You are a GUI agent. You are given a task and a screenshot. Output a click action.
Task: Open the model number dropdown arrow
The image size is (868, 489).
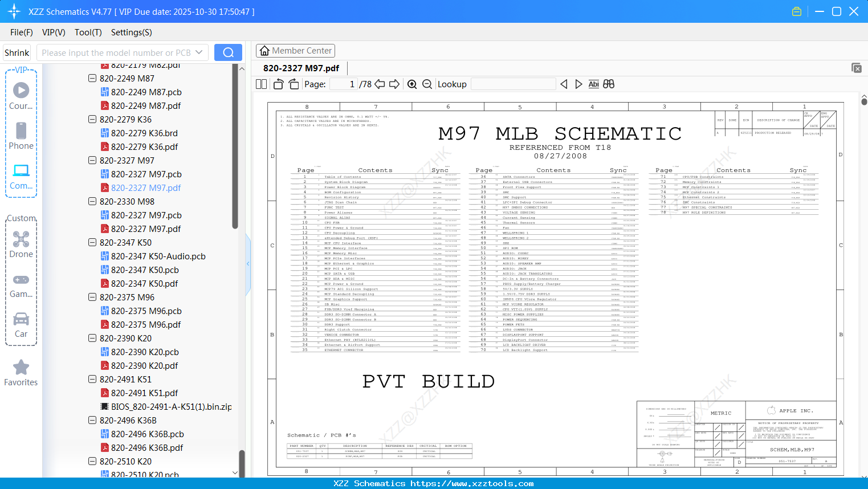click(199, 52)
